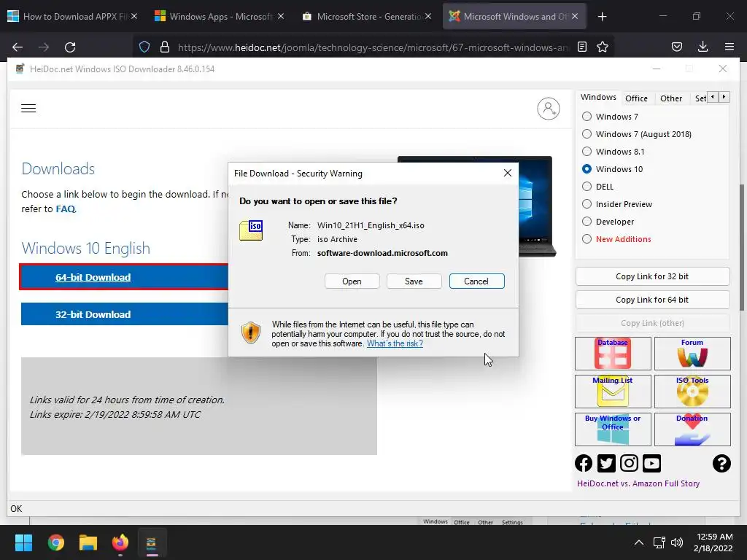Open the Donation tile icon
The width and height of the screenshot is (747, 560).
692,429
